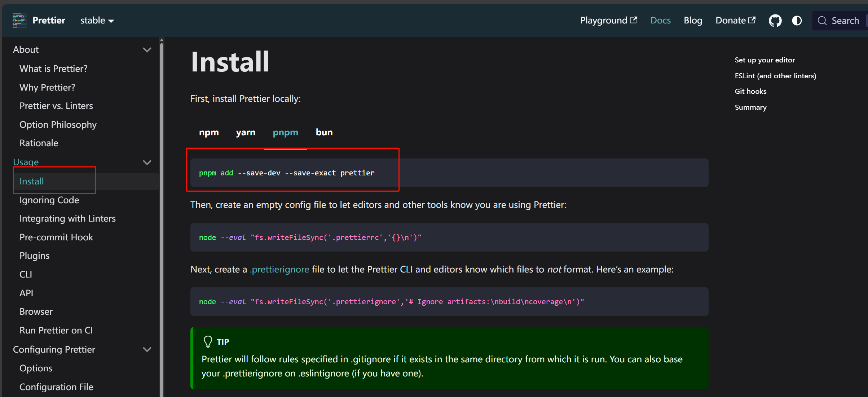Collapse Configuring Prettier section chevron

[147, 349]
